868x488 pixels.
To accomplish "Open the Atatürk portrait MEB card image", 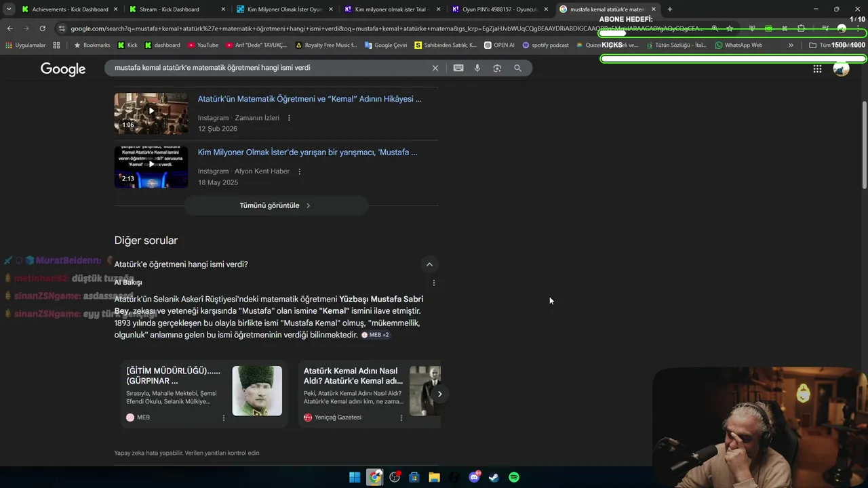I will pos(257,391).
